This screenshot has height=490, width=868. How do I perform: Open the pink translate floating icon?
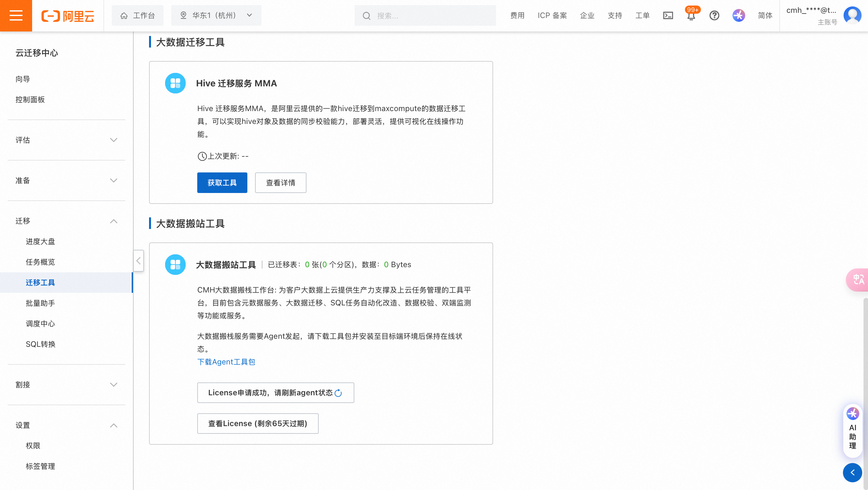click(x=858, y=280)
